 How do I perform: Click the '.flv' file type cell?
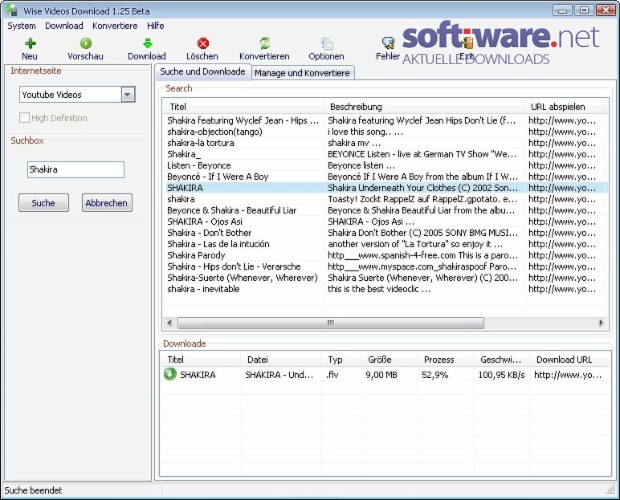pyautogui.click(x=333, y=375)
